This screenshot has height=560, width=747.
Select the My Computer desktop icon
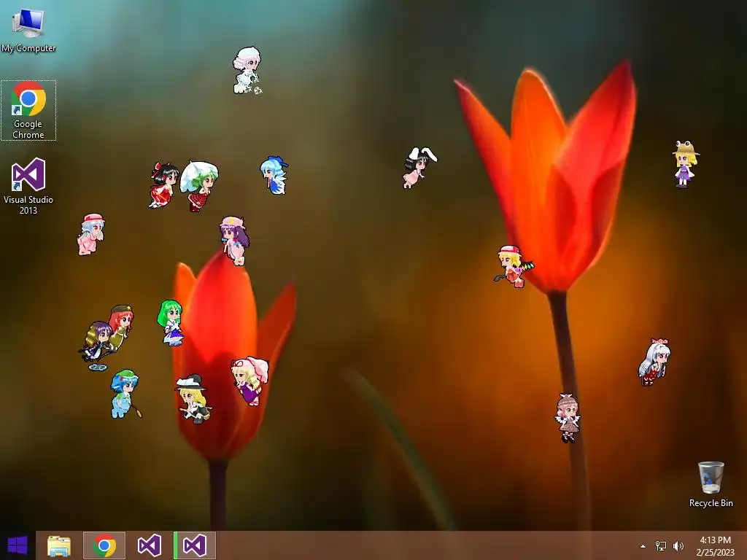click(x=28, y=29)
